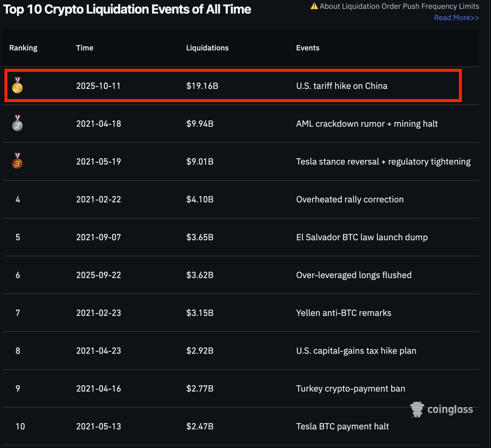
Task: Click the gold medal rank 1 icon
Action: 17,85
